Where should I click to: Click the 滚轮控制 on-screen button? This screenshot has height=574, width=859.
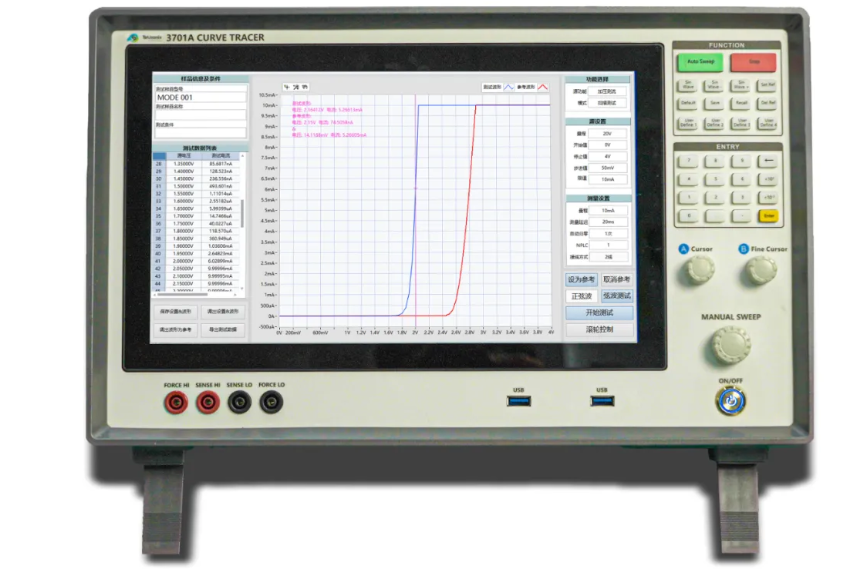[599, 330]
